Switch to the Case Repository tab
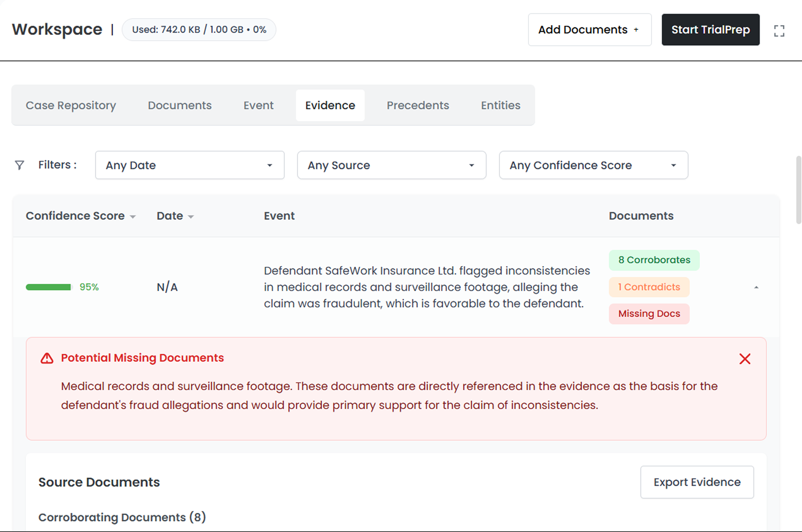The image size is (802, 532). point(71,106)
